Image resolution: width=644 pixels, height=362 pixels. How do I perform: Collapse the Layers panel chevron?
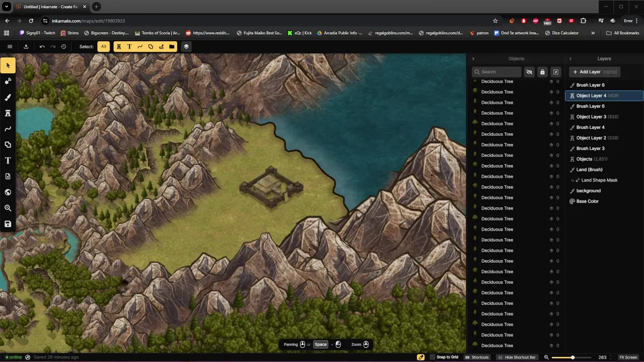pos(570,59)
